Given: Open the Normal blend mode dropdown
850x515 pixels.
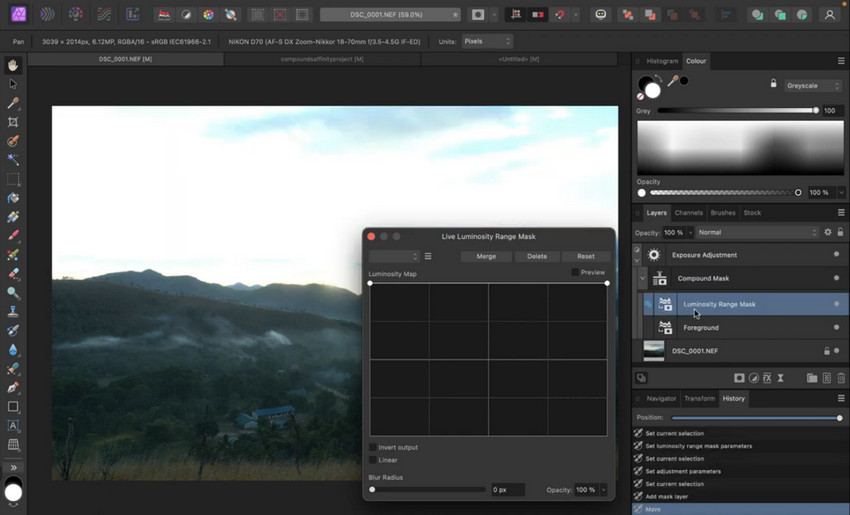Looking at the screenshot, I should pos(756,233).
